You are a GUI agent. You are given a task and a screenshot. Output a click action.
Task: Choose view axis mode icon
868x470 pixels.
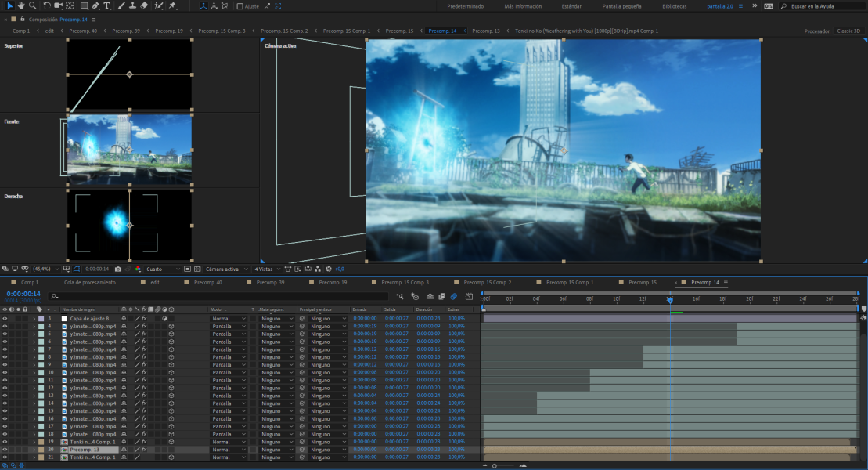[x=224, y=6]
